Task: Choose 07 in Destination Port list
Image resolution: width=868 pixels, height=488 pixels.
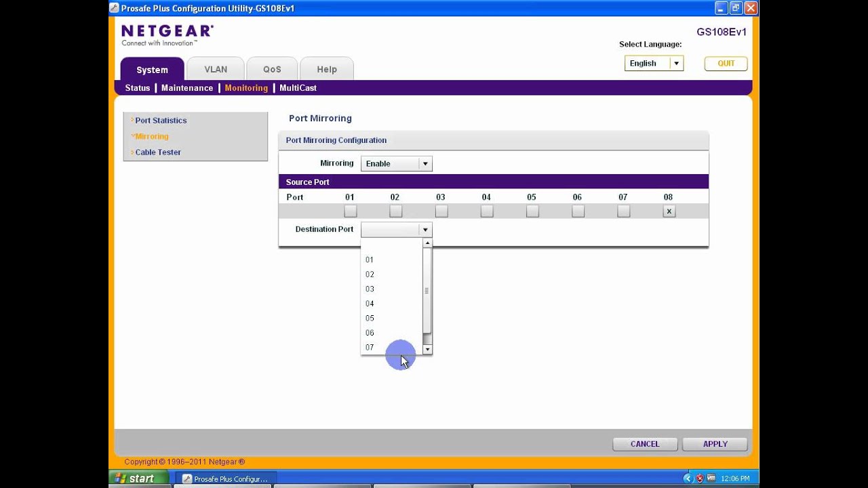Action: coord(392,348)
